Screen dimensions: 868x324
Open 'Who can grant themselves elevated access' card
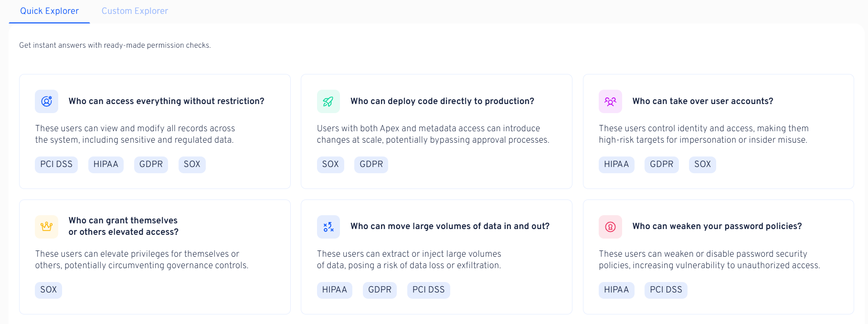123,226
